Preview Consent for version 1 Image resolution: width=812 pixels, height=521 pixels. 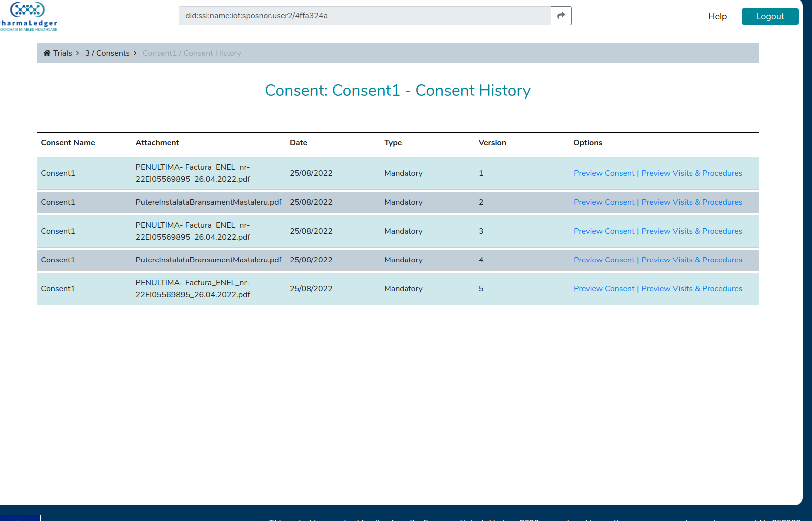coord(604,173)
